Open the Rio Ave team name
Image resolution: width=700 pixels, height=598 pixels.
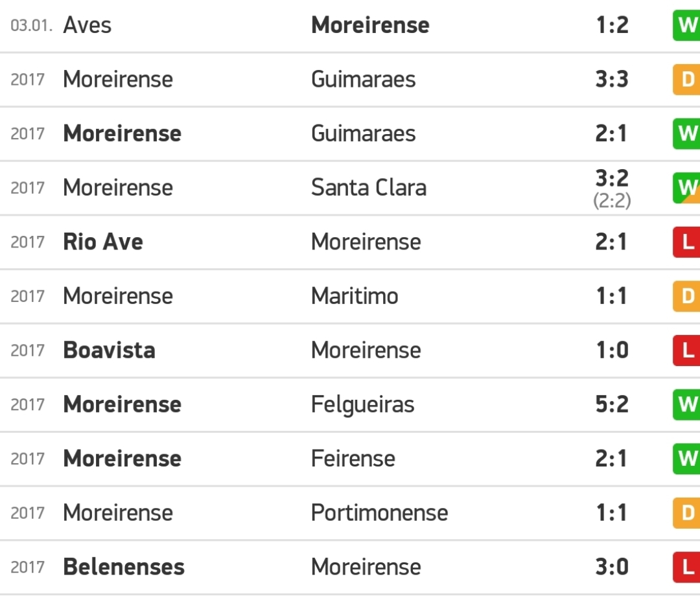coord(103,242)
